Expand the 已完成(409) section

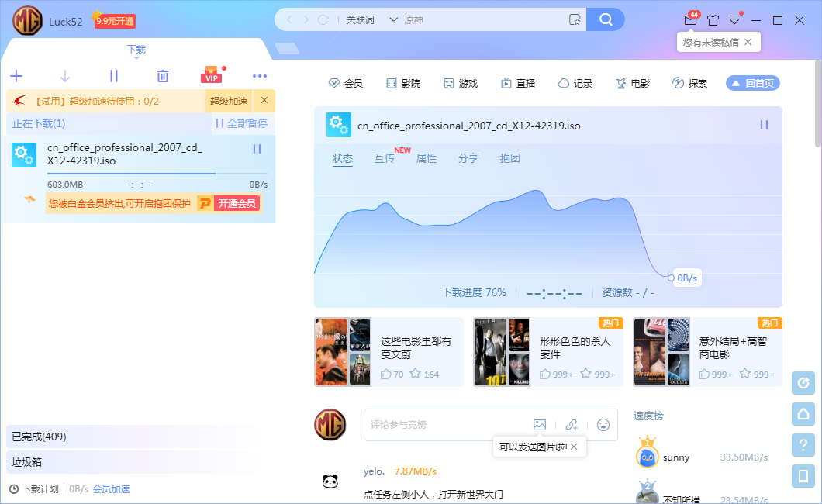click(140, 437)
